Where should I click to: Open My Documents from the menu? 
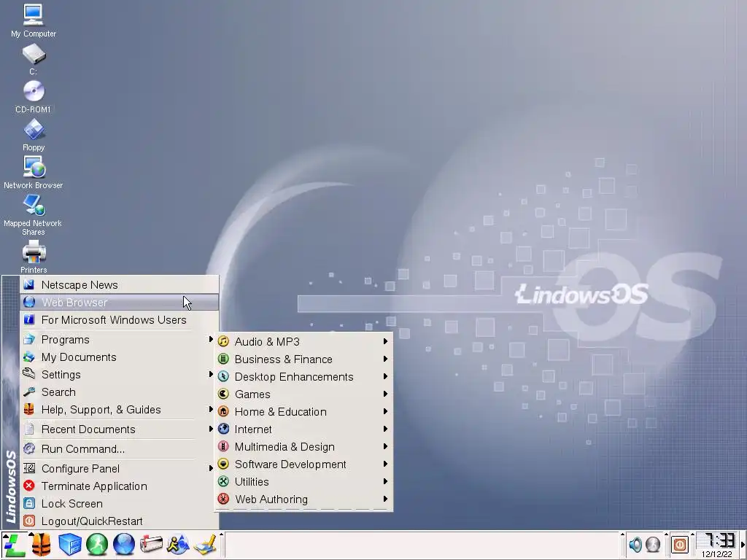pyautogui.click(x=120, y=357)
